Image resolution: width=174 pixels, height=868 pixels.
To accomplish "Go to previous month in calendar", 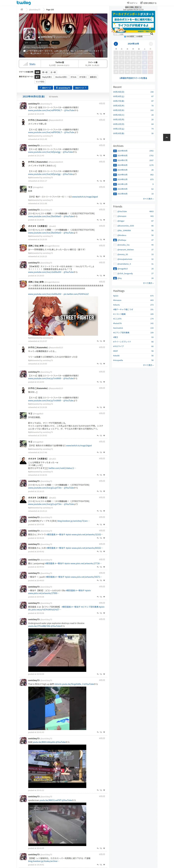I will 116,44.
